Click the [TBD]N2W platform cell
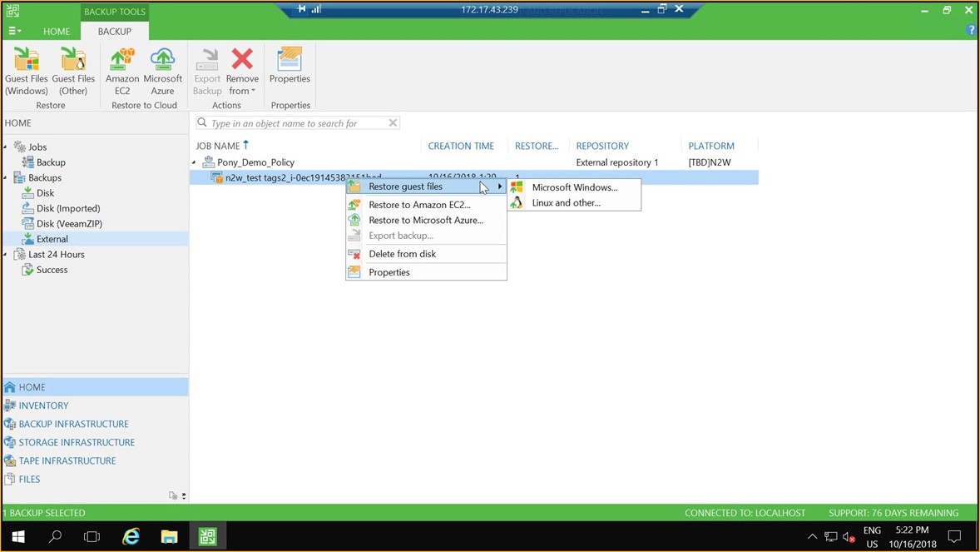Viewport: 980px width, 552px height. [710, 162]
